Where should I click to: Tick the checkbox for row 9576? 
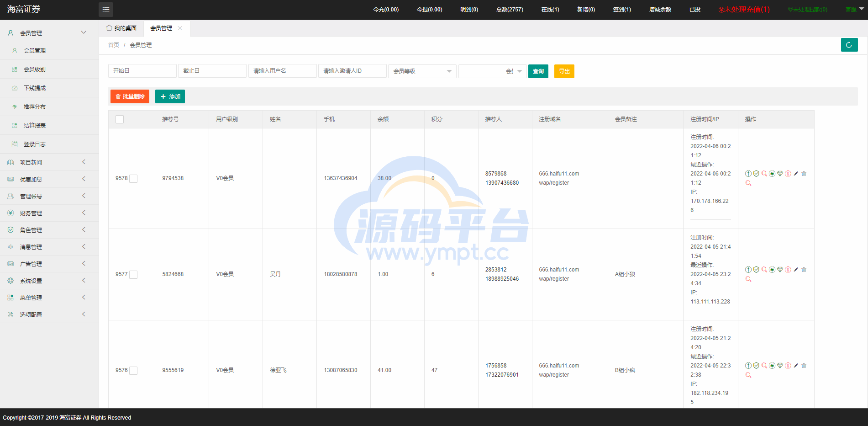(133, 371)
